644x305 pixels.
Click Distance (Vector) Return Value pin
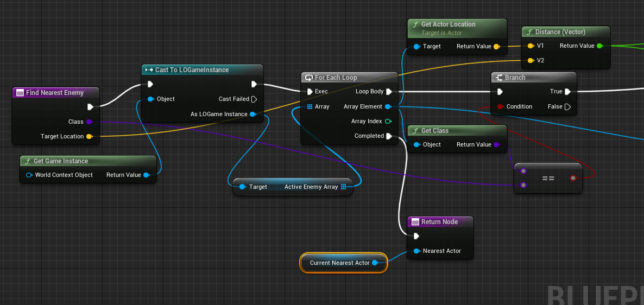599,46
